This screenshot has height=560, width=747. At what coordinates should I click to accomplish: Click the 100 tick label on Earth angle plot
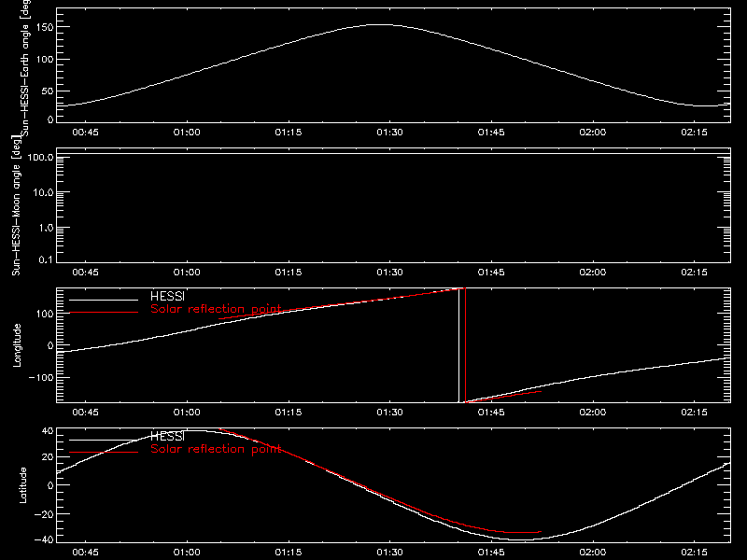pos(44,59)
